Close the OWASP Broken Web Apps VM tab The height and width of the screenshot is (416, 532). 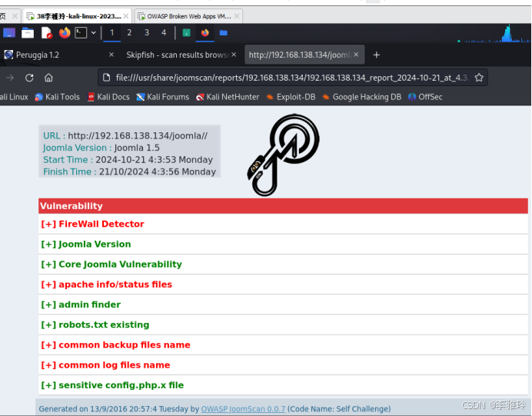point(237,16)
